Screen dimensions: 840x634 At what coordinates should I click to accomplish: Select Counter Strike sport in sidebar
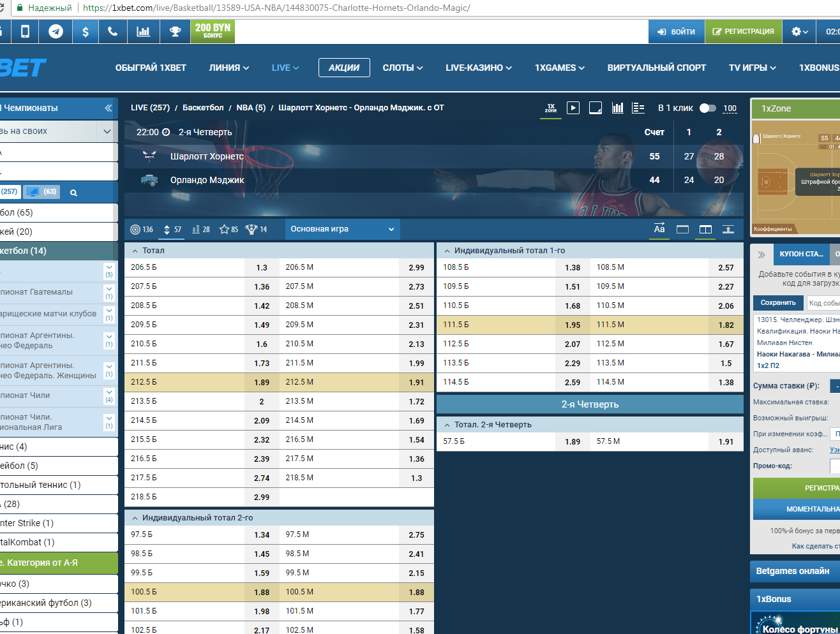[x=59, y=523]
